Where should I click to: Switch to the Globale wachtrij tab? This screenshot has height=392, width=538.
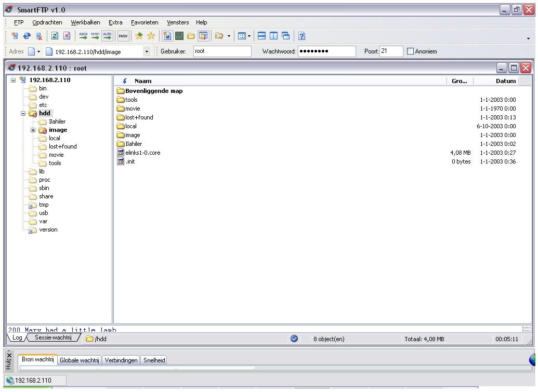(79, 360)
